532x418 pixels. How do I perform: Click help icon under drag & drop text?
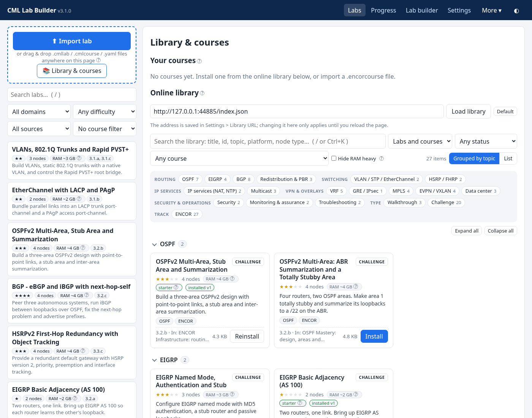[98, 60]
